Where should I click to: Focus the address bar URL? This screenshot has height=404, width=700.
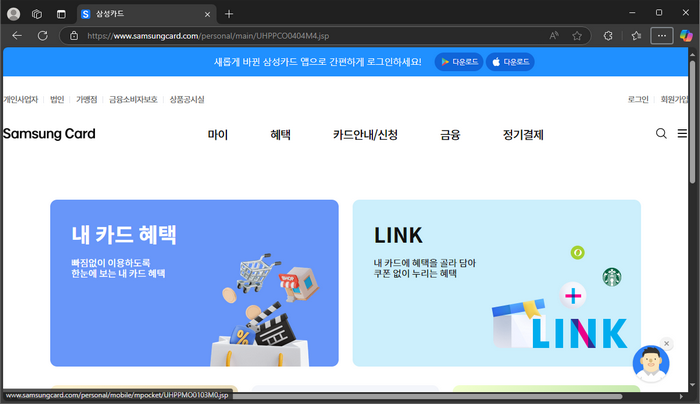pos(208,36)
